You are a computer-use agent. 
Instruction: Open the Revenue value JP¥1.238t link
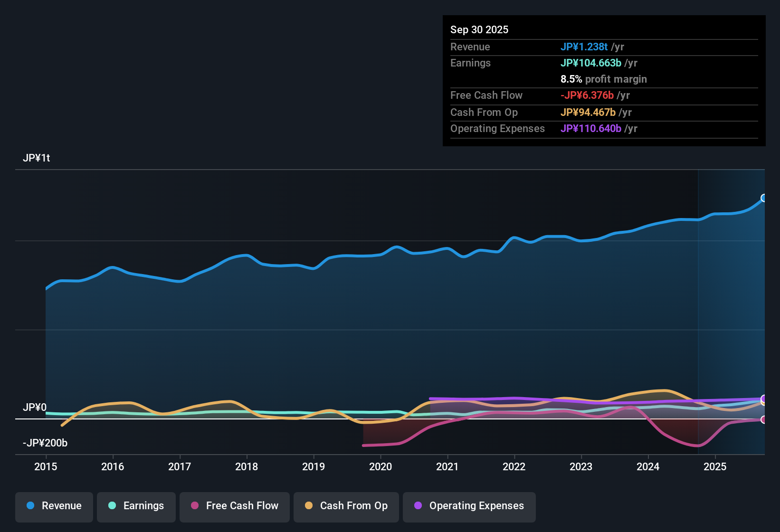point(585,47)
